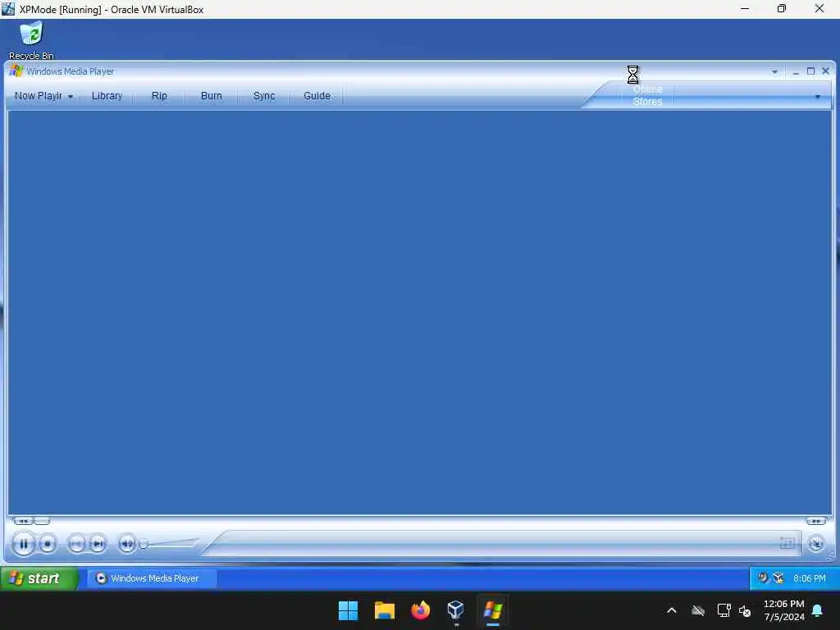840x630 pixels.
Task: Toggle full screen view icon
Action: 787,543
